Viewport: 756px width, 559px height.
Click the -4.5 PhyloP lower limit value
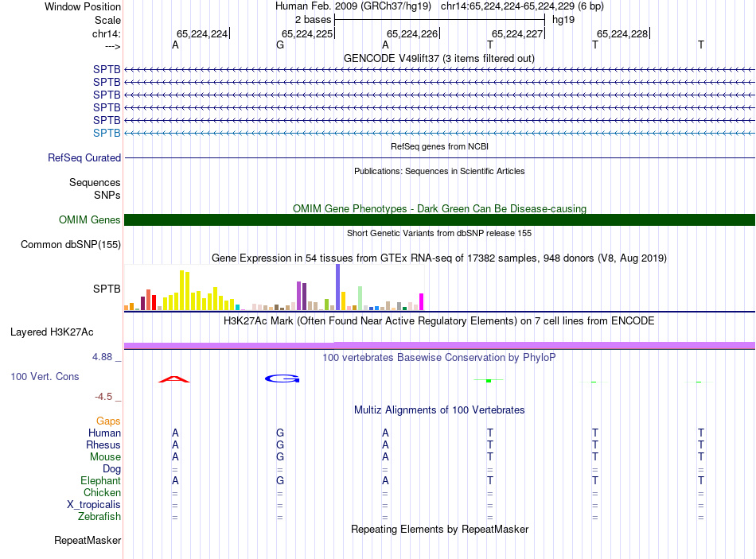[x=103, y=397]
